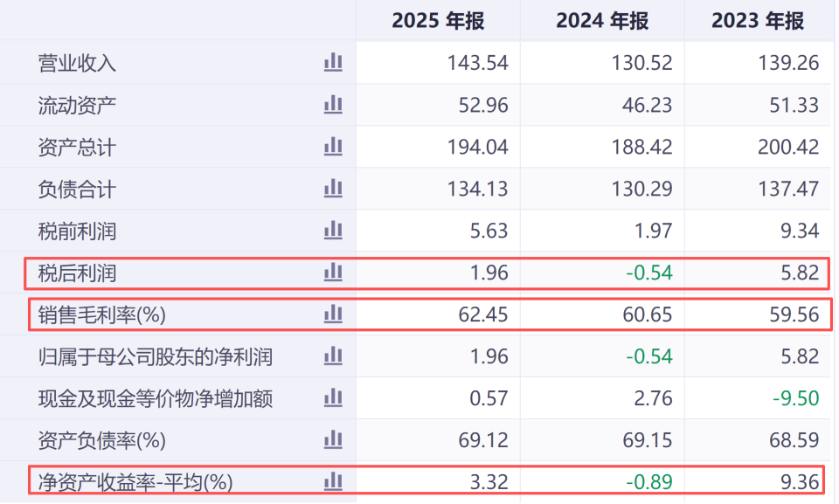The height and width of the screenshot is (504, 839).
Task: Select value 130.52 in 营业收入 row
Action: click(641, 63)
